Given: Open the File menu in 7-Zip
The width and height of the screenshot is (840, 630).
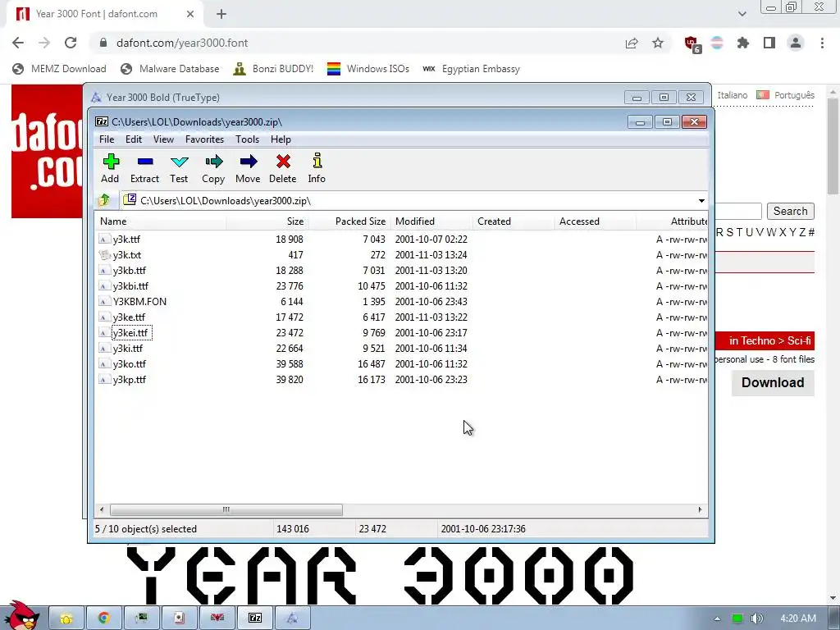Looking at the screenshot, I should click(x=107, y=139).
